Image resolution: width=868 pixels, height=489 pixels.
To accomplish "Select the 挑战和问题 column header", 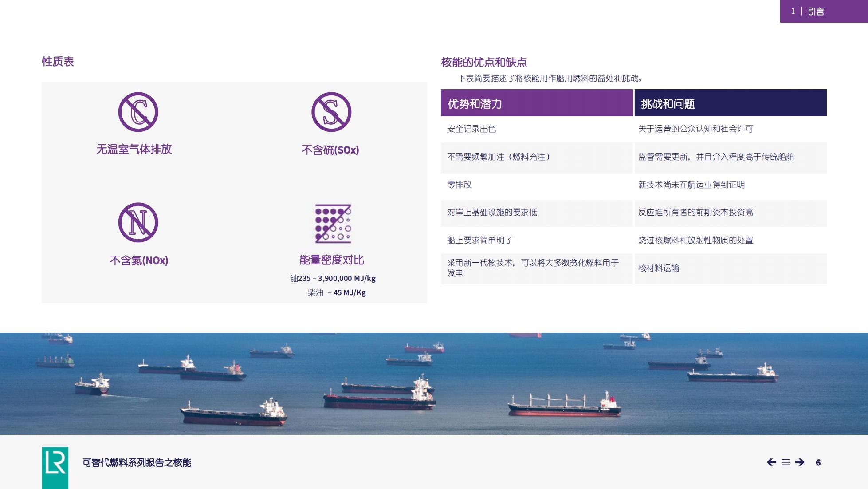I will click(x=731, y=103).
